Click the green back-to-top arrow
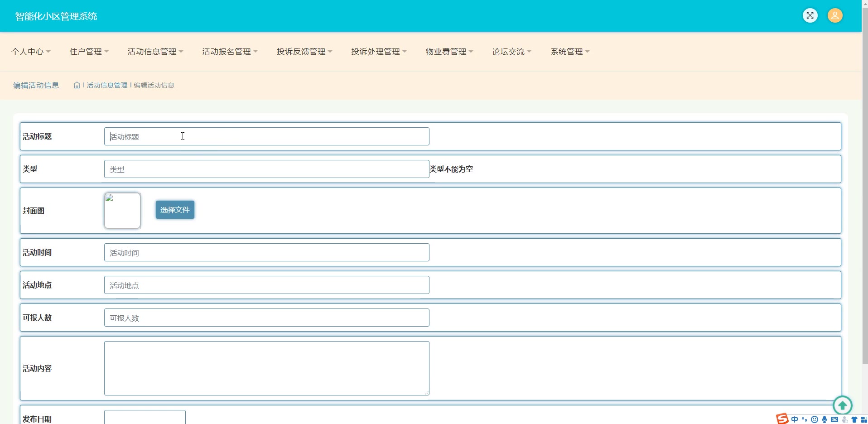Viewport: 868px width, 424px height. 843,405
